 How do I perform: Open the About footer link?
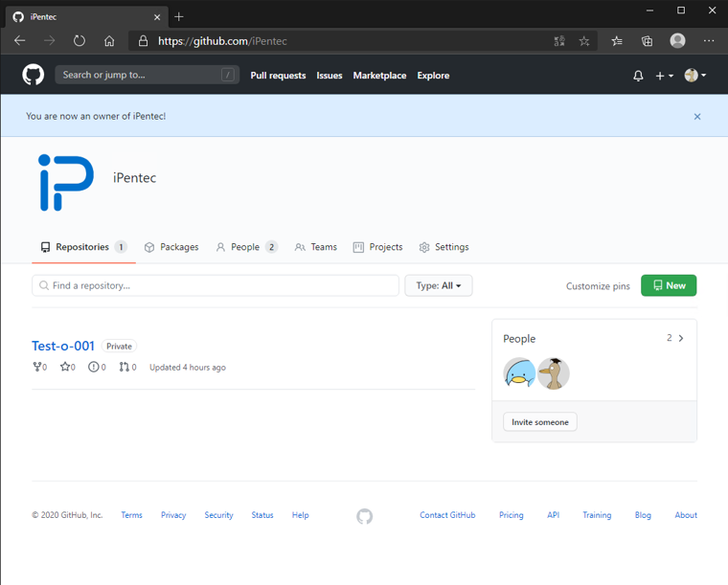coord(686,515)
